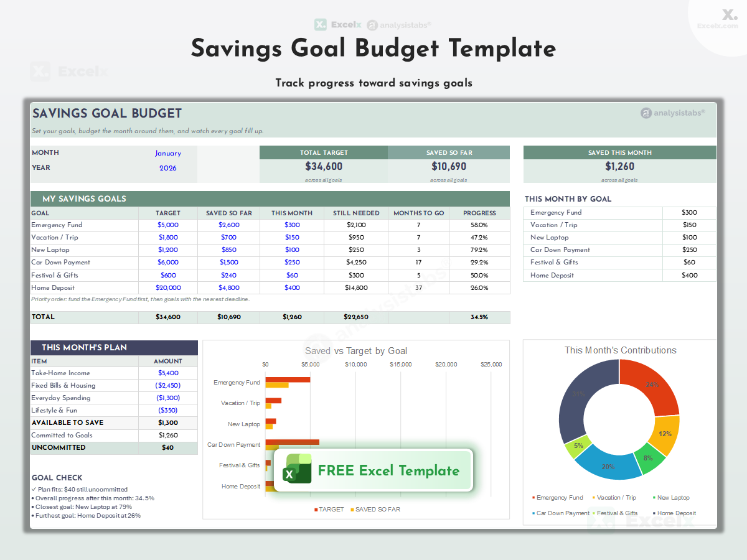The width and height of the screenshot is (747, 560).
Task: Click the FREE Excel Template banner
Action: [x=374, y=470]
